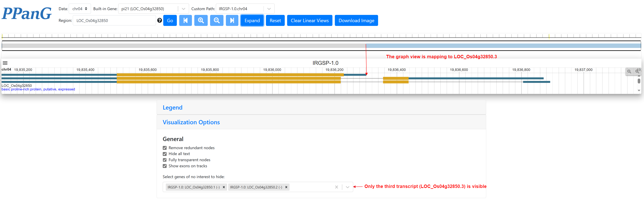Image resolution: width=644 pixels, height=202 pixels.
Task: Click Download Image button
Action: click(356, 20)
